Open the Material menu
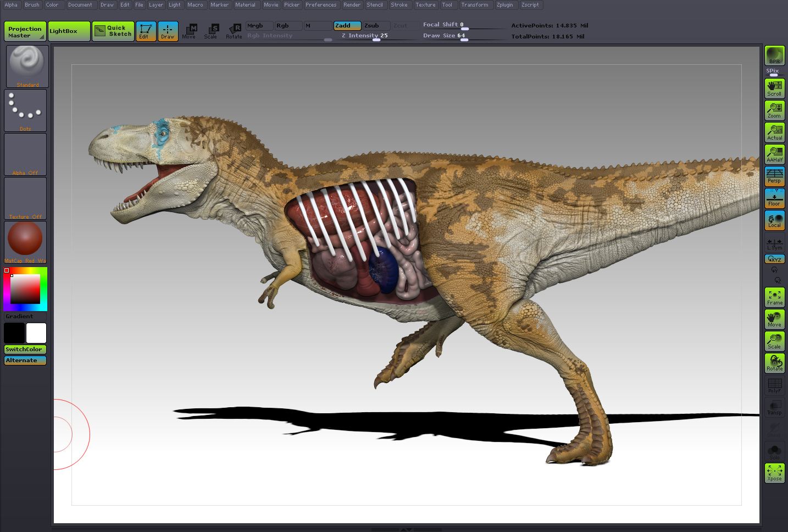 coord(245,5)
